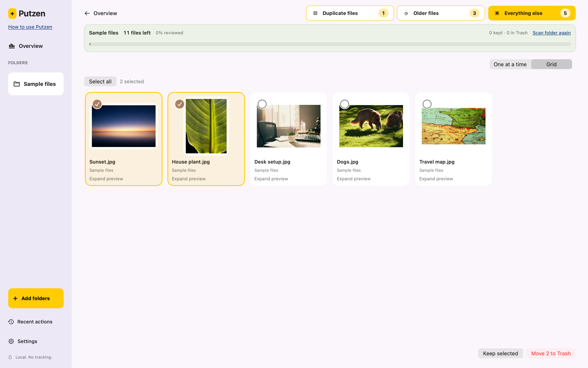Image resolution: width=588 pixels, height=368 pixels.
Task: Switch to Grid view
Action: (551, 64)
